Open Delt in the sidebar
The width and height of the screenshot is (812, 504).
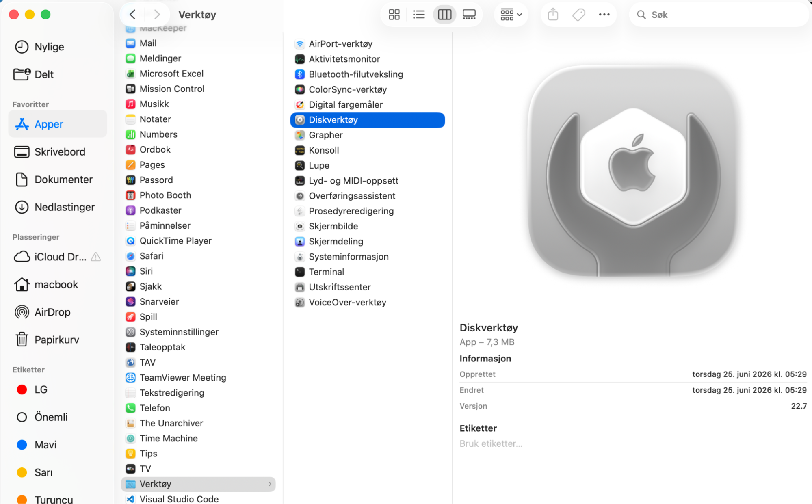[57, 74]
